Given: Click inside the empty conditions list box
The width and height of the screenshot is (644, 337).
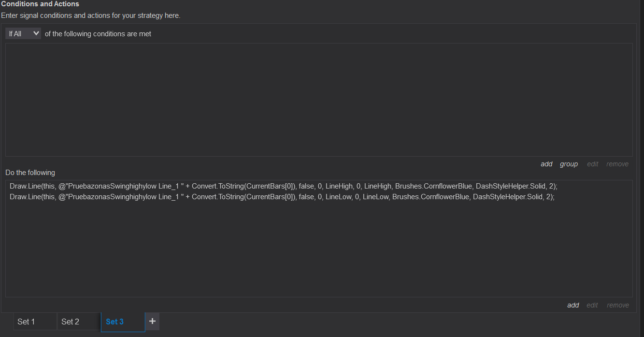Looking at the screenshot, I should tap(319, 100).
